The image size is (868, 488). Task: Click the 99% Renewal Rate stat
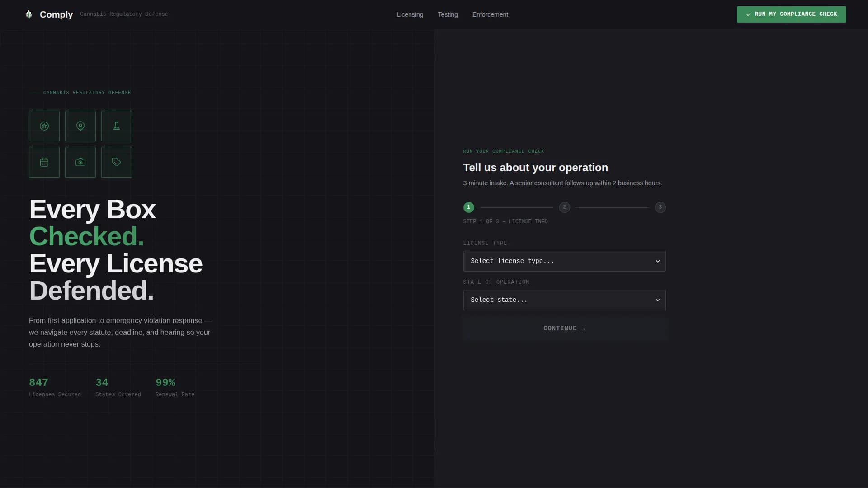tap(175, 388)
